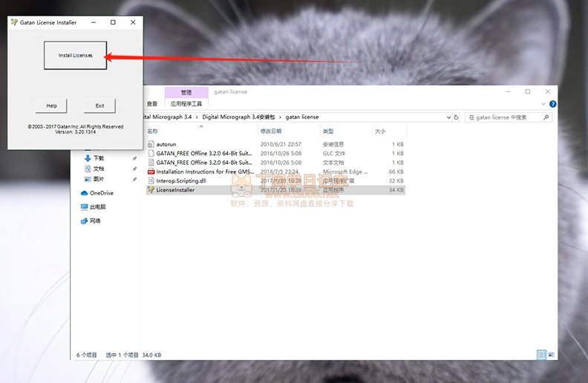Viewport: 588px width, 383px height.
Task: Open Help in Gatan License Installer
Action: point(51,105)
